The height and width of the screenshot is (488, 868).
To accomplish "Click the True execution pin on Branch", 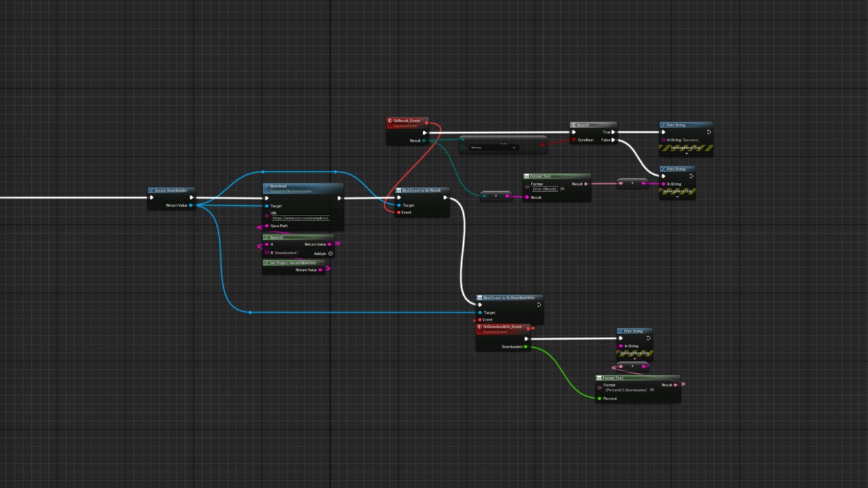I will pyautogui.click(x=613, y=132).
